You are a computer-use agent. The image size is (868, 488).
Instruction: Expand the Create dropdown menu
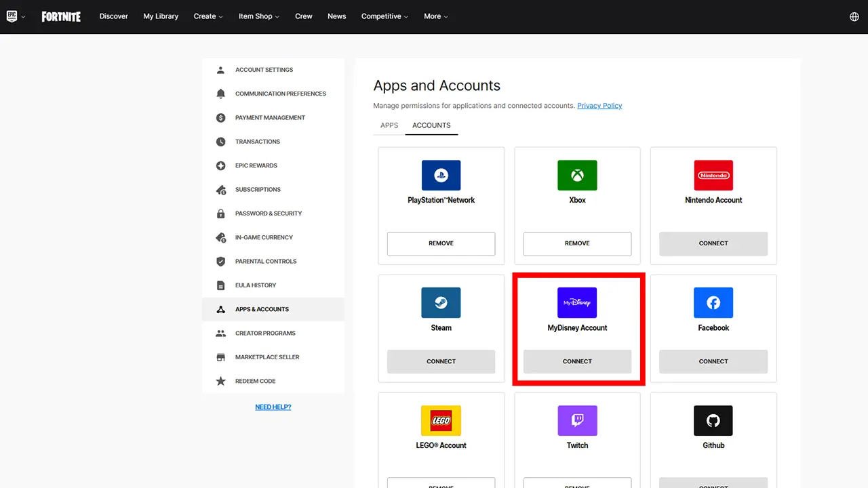208,16
